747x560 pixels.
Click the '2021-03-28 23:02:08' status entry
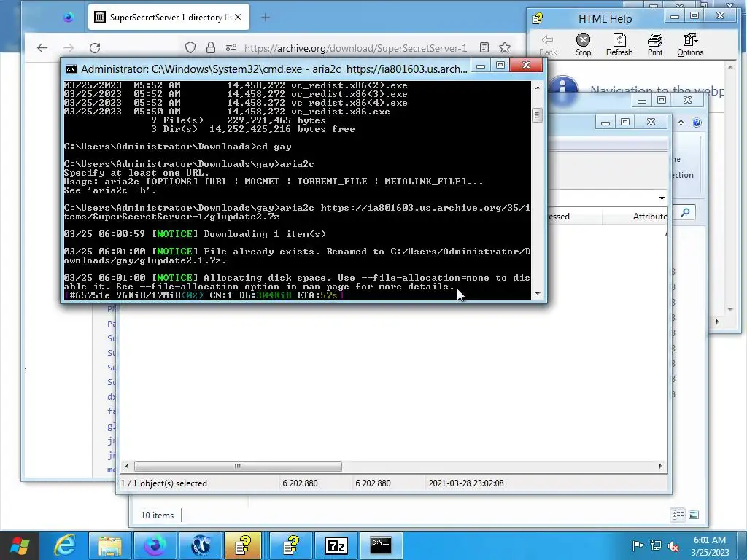(466, 483)
